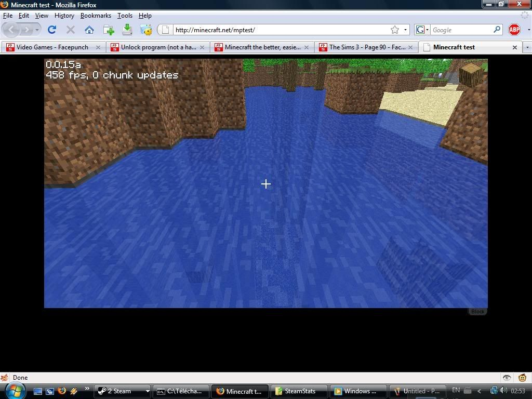Go back with the browser Back arrow
The image size is (532, 399).
tap(11, 30)
